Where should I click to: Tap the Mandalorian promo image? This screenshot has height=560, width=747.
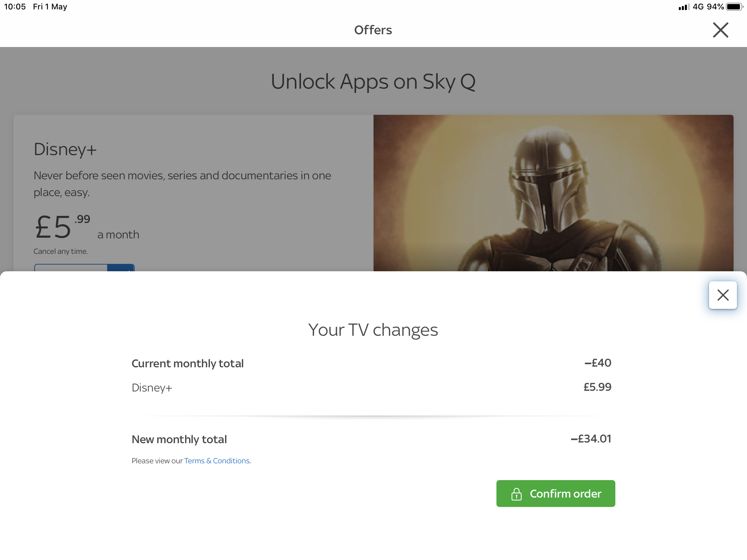[x=553, y=193]
